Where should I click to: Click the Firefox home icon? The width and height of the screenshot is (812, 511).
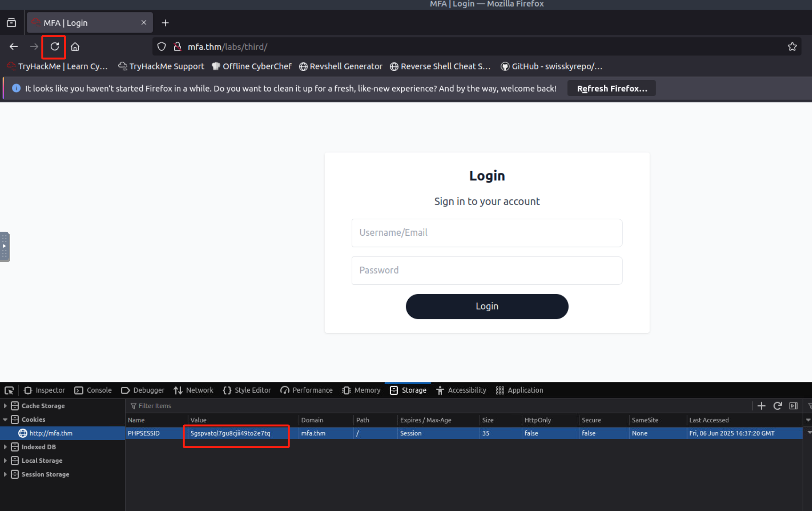coord(75,47)
